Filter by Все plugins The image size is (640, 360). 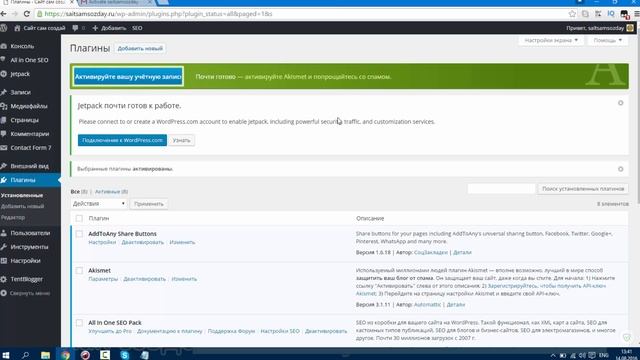75,191
